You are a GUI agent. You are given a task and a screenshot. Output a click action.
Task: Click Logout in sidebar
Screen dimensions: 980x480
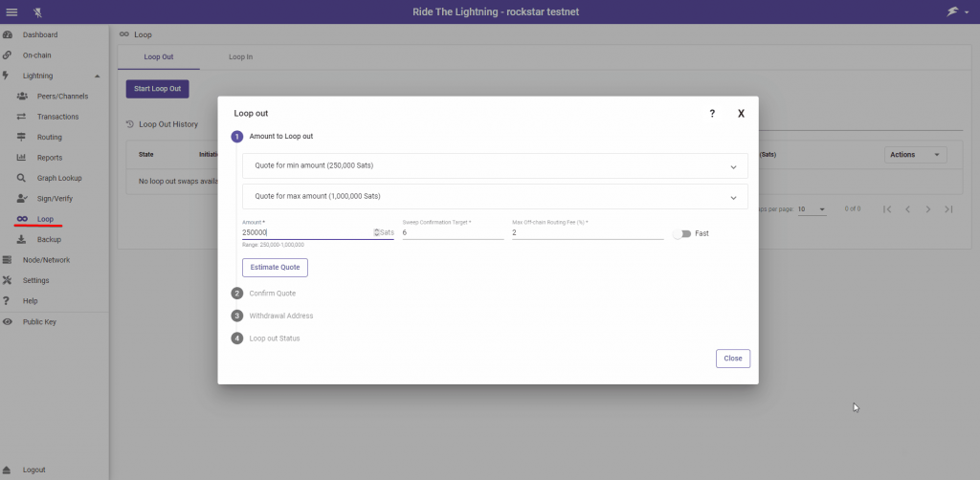tap(34, 469)
